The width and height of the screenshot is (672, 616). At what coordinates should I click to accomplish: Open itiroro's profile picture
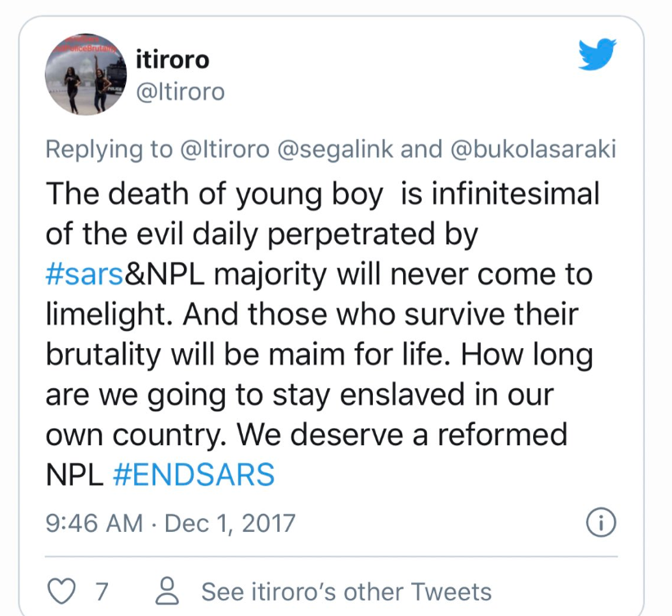coord(86,74)
